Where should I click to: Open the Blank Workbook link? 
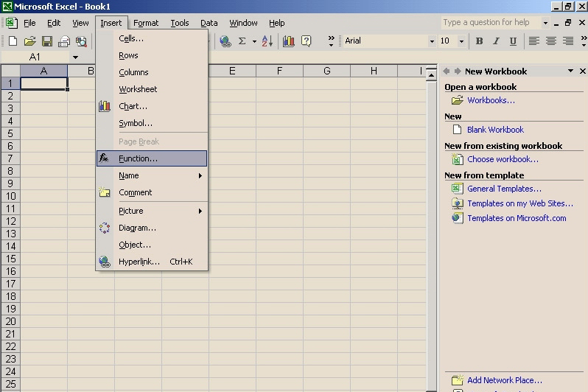tap(495, 130)
